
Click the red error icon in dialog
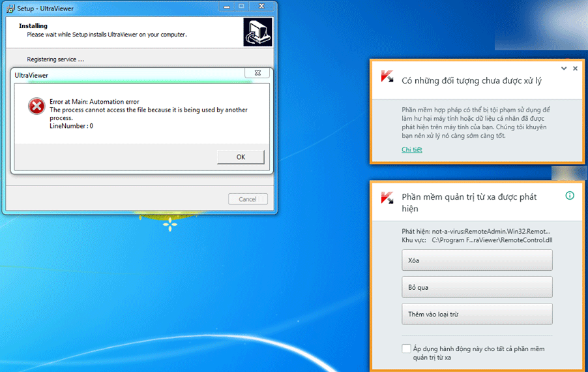37,106
